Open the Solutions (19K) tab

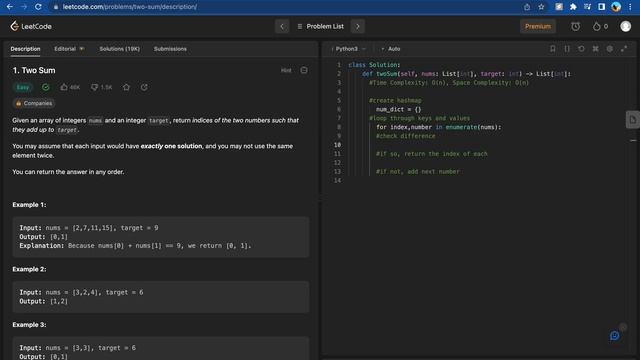120,49
